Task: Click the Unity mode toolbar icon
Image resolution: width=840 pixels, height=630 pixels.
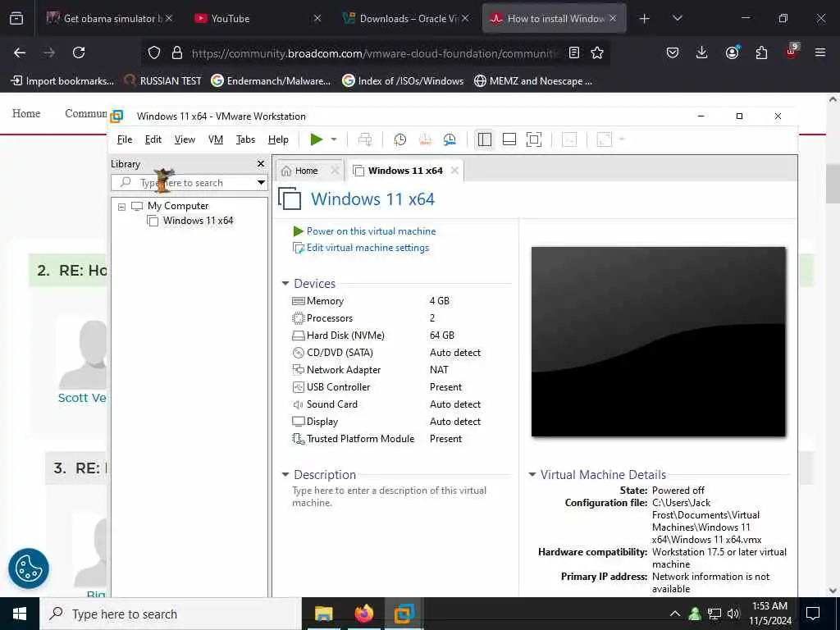Action: click(x=569, y=139)
